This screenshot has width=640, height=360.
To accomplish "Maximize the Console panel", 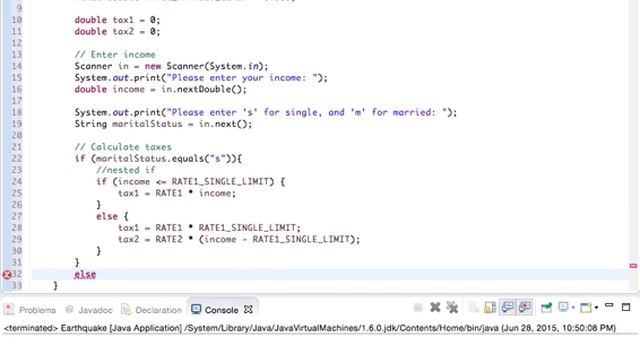I will pyautogui.click(x=626, y=307).
